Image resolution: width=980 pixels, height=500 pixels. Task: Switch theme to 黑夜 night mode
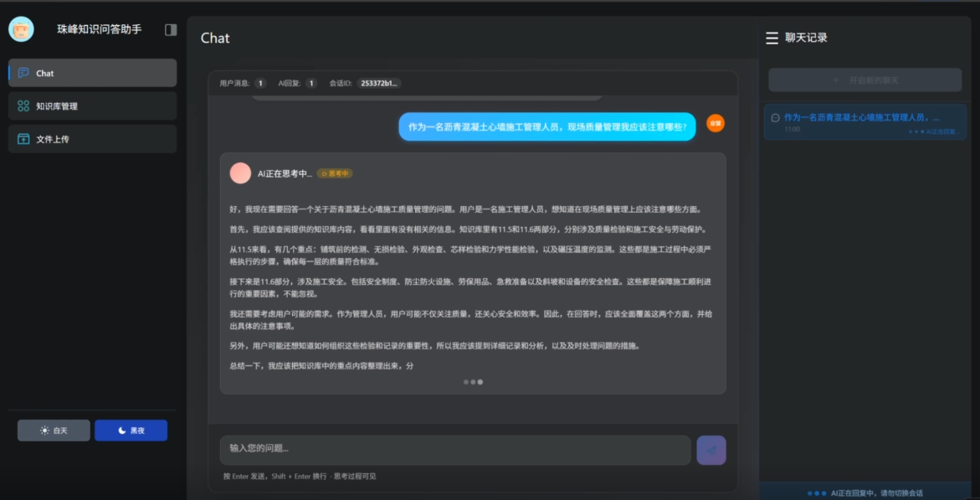click(131, 430)
